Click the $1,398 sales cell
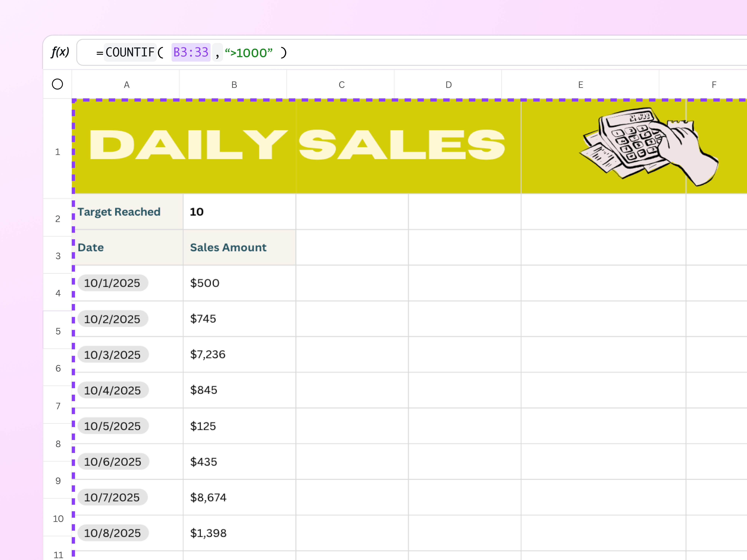The width and height of the screenshot is (747, 560). pyautogui.click(x=239, y=533)
